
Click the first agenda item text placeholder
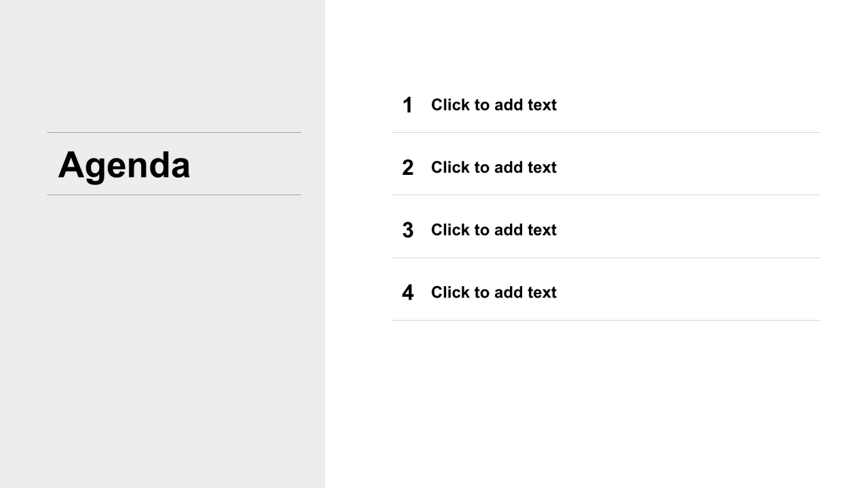point(494,105)
